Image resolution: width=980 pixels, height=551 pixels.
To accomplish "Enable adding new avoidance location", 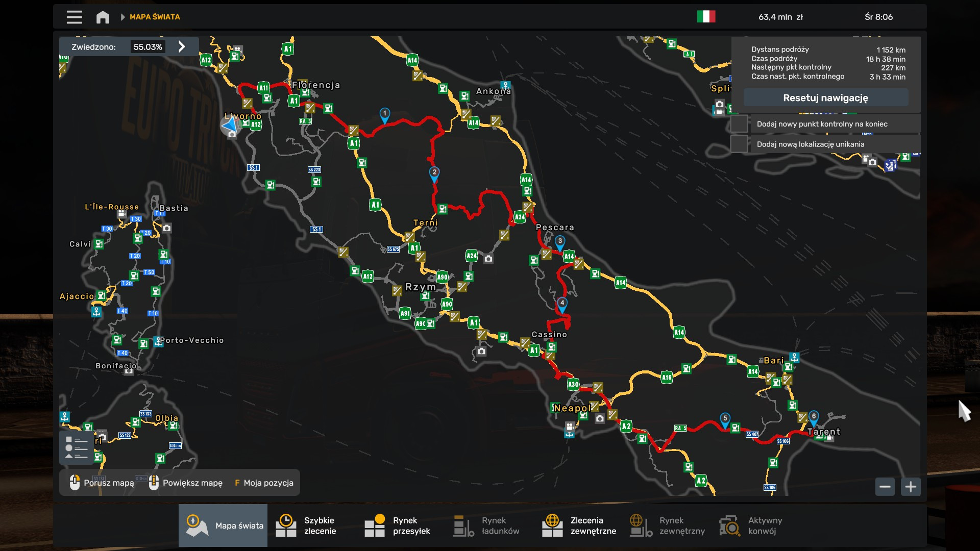I will coord(739,144).
